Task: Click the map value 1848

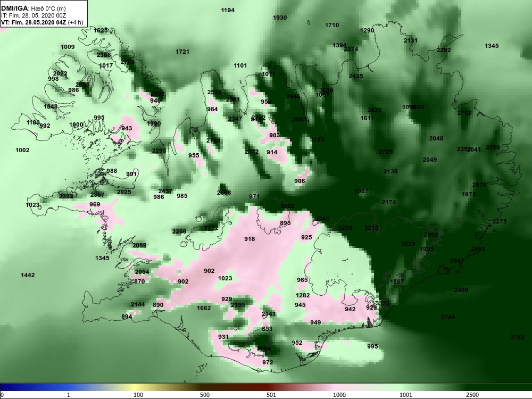Action: [51, 106]
